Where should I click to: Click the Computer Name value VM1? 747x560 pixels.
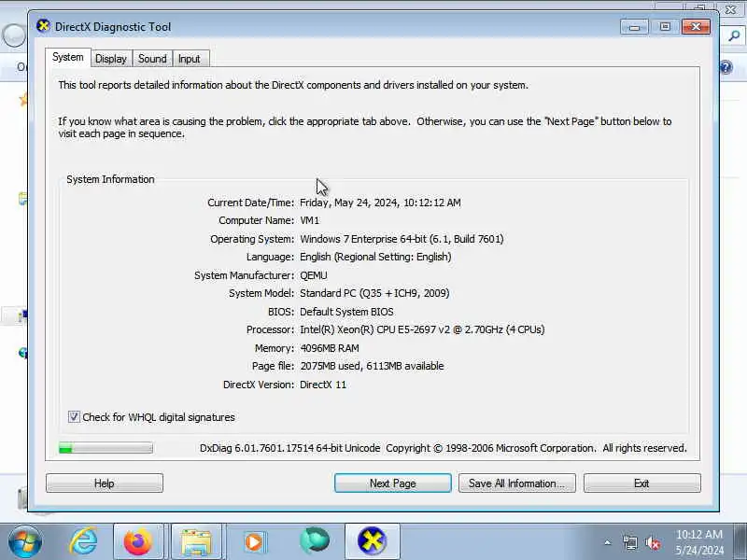pyautogui.click(x=310, y=220)
